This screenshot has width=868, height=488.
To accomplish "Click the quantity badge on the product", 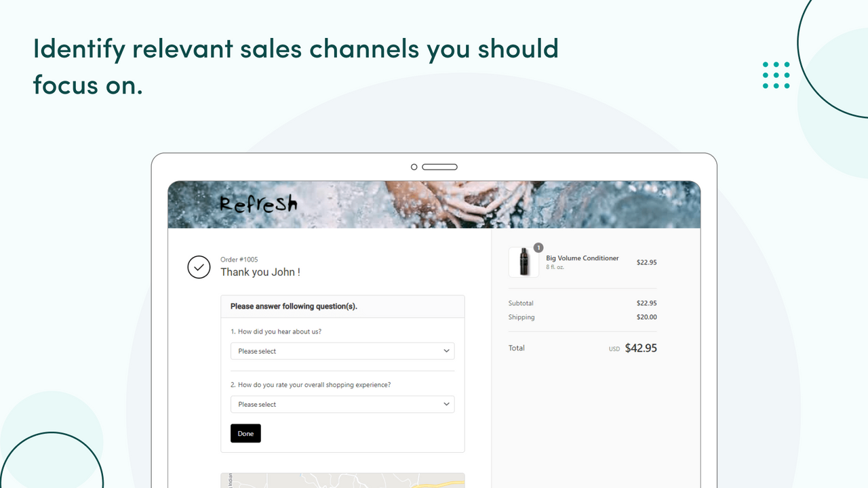I will (x=538, y=248).
